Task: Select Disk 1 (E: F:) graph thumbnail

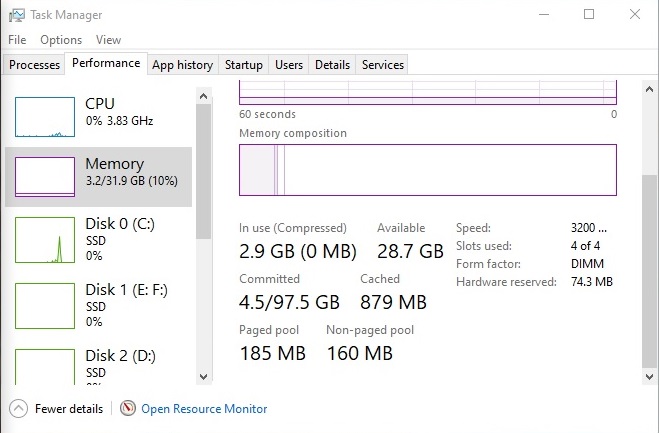Action: coord(45,306)
